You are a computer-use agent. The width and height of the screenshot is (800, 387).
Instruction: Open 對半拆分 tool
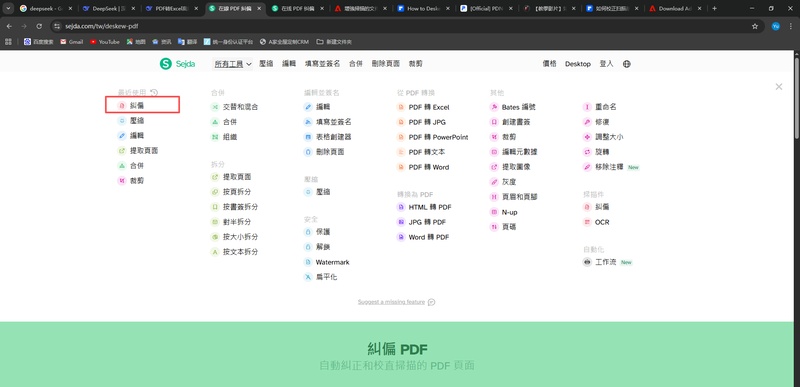click(x=237, y=222)
